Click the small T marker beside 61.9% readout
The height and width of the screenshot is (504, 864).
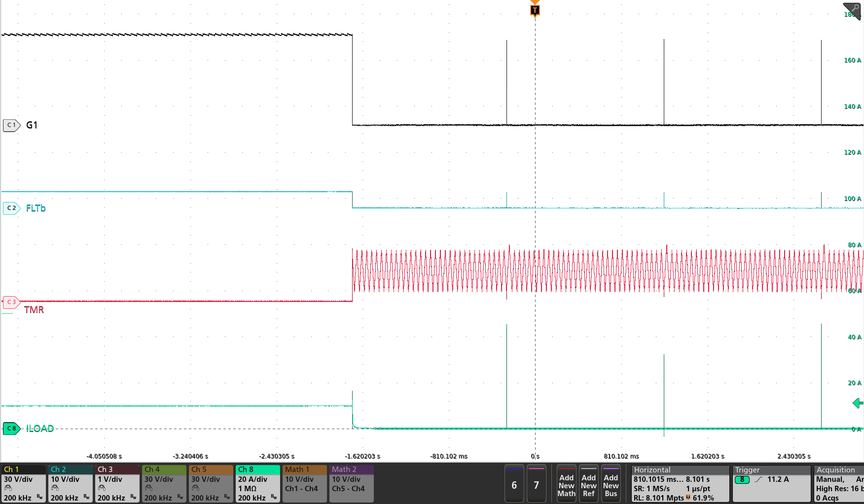pos(687,498)
